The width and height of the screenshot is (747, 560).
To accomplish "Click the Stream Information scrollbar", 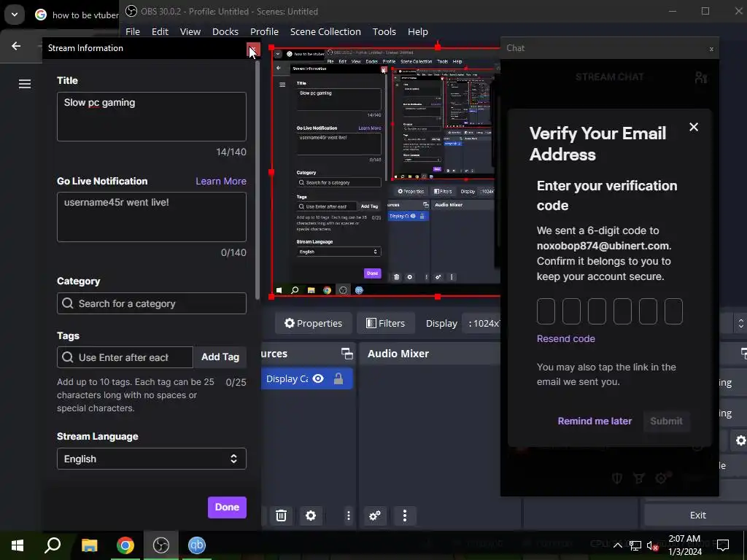I will (x=258, y=180).
